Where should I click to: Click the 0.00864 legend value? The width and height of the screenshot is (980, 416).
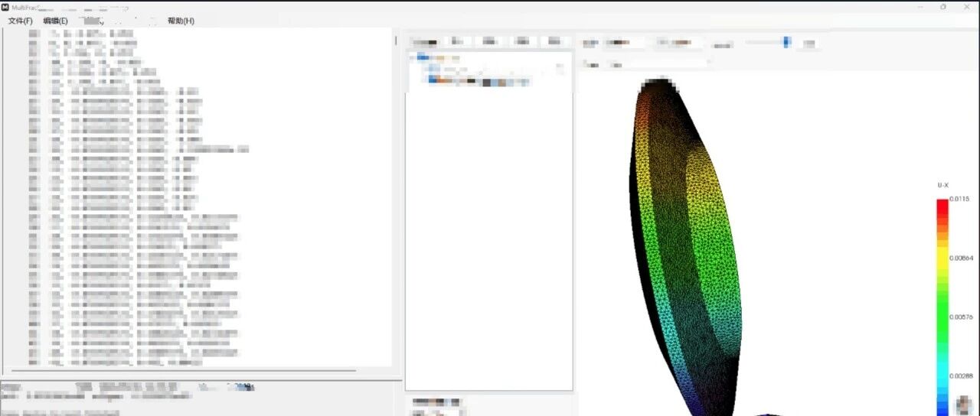(x=962, y=258)
